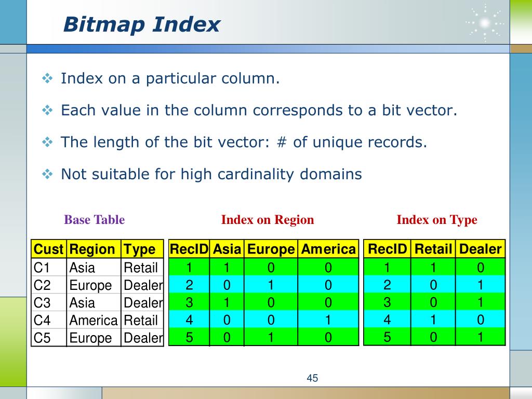Click the Asia bit for RecID 5

[x=227, y=337]
